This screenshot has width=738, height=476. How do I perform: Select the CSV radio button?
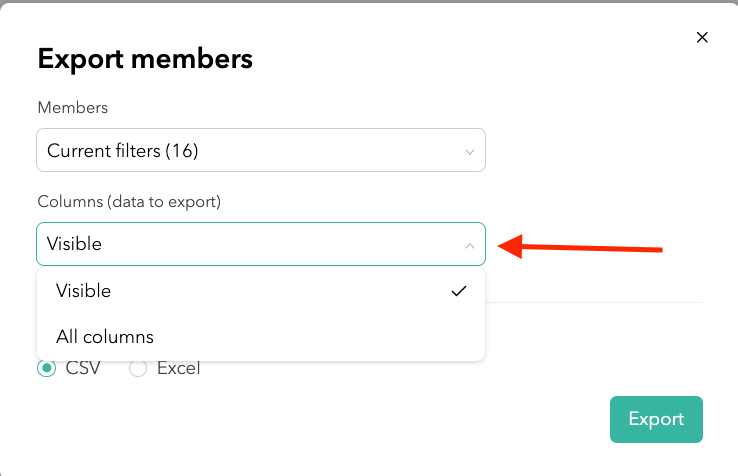point(46,368)
